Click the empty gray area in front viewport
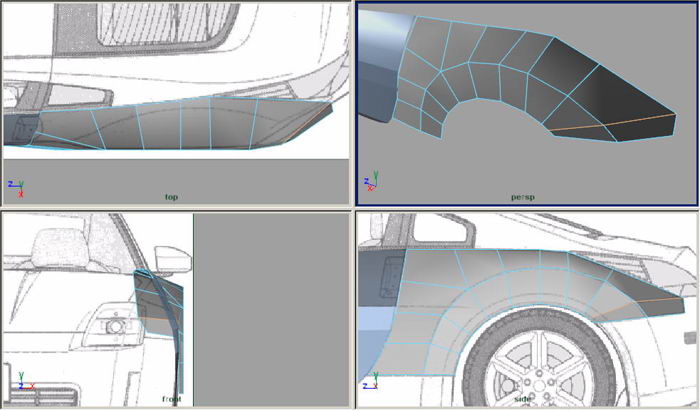The height and width of the screenshot is (410, 700). click(x=268, y=310)
